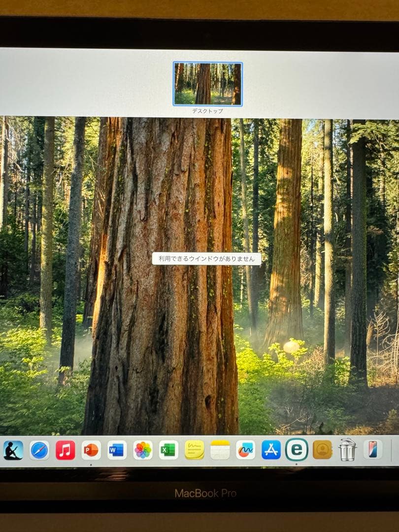Open the App Store icon
399x532 pixels.
271,450
